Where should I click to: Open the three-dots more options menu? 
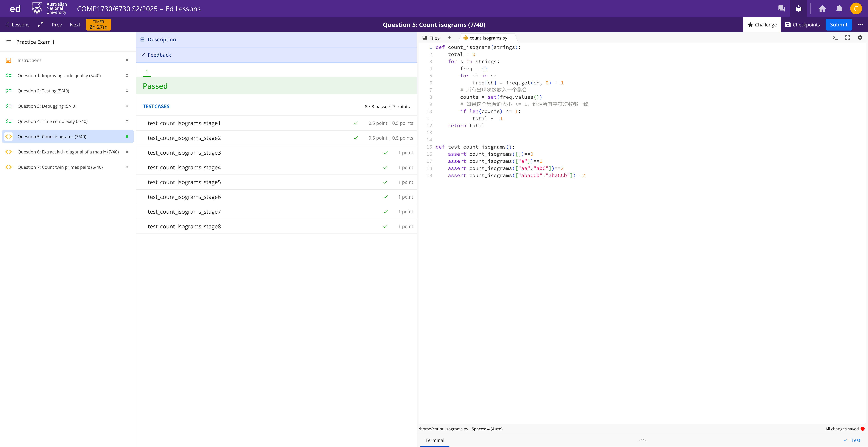pos(861,25)
